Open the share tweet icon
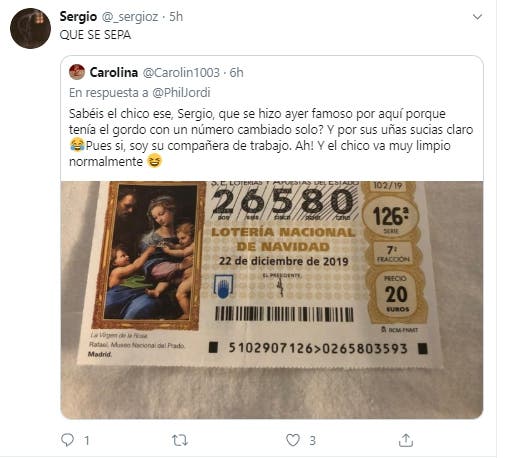506x458 pixels. [x=406, y=440]
